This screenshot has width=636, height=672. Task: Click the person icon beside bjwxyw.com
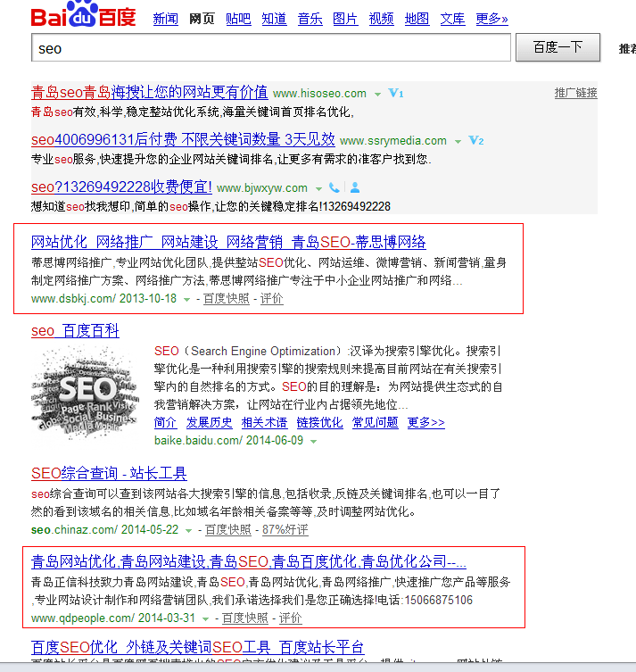(355, 187)
